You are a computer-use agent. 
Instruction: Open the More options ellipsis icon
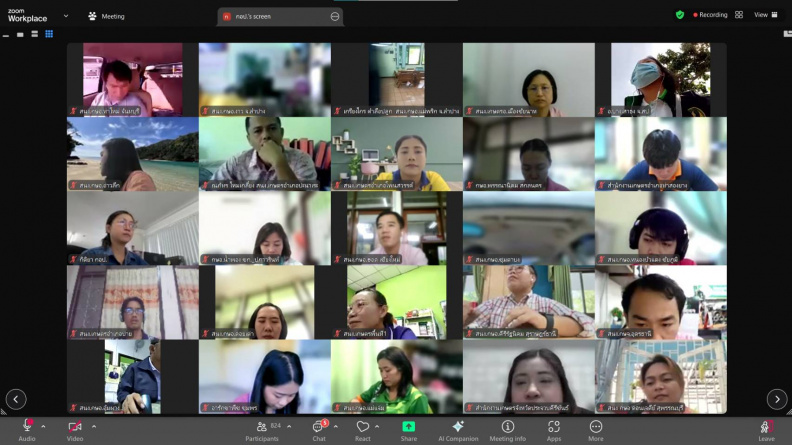(x=596, y=427)
